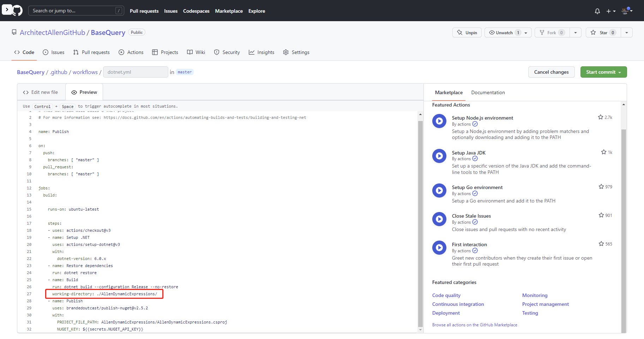Open the Code quality category
Screen dimensions: 644x339
[x=446, y=295]
